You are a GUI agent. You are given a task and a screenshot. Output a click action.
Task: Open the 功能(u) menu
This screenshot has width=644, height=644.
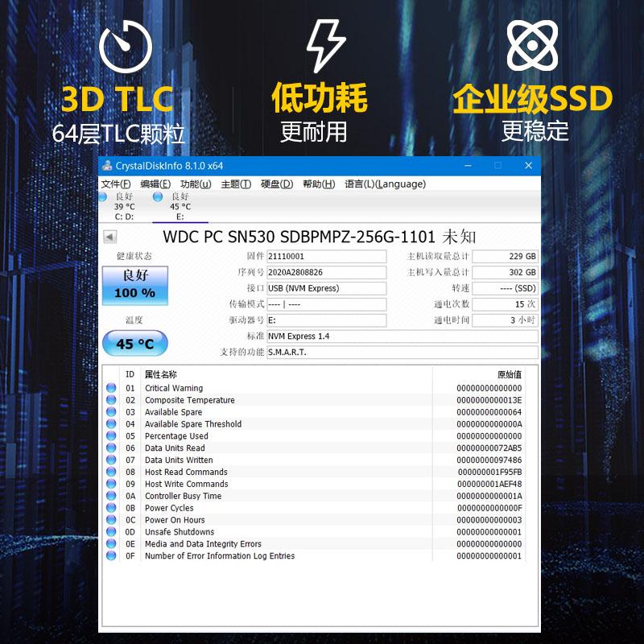(196, 184)
